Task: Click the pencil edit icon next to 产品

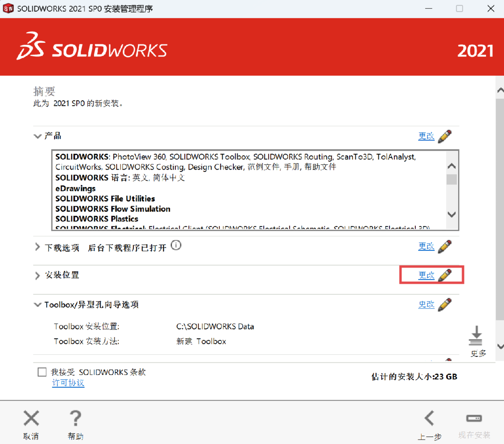Action: click(445, 136)
